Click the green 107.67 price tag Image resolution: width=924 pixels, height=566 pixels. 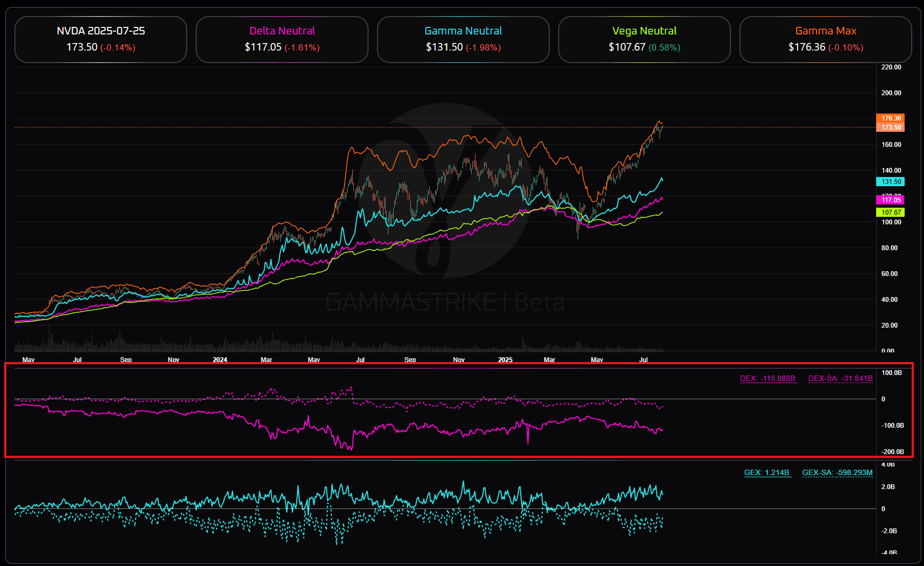click(891, 213)
